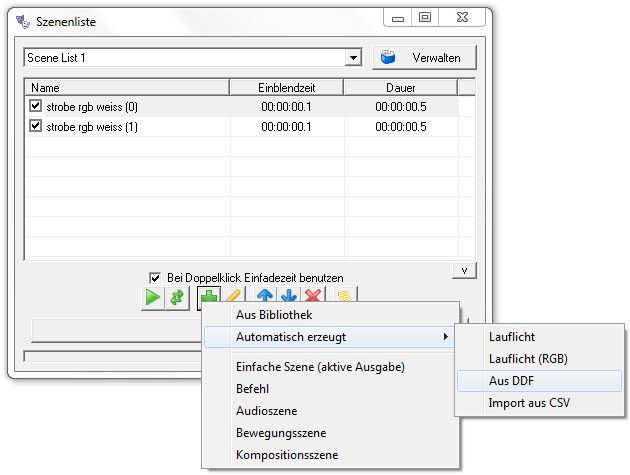Uncheck the strobe rgb weiss (0) checkbox

tap(36, 106)
